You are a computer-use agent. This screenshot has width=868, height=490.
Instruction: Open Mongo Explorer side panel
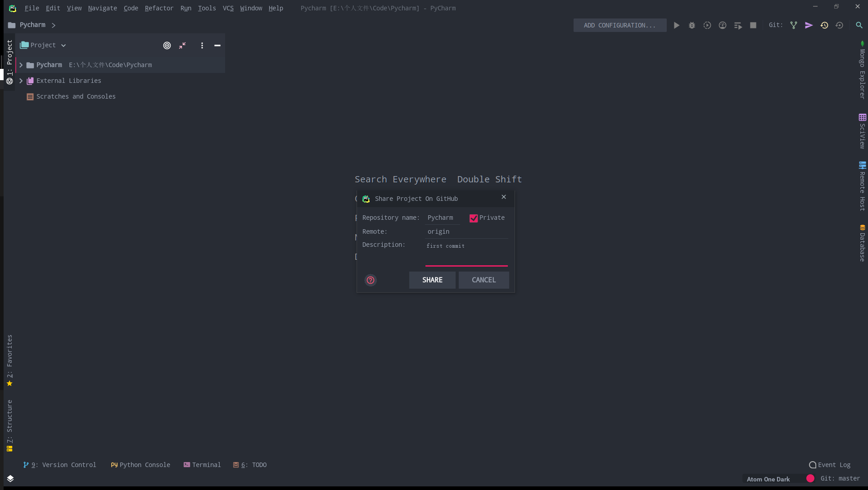point(862,70)
